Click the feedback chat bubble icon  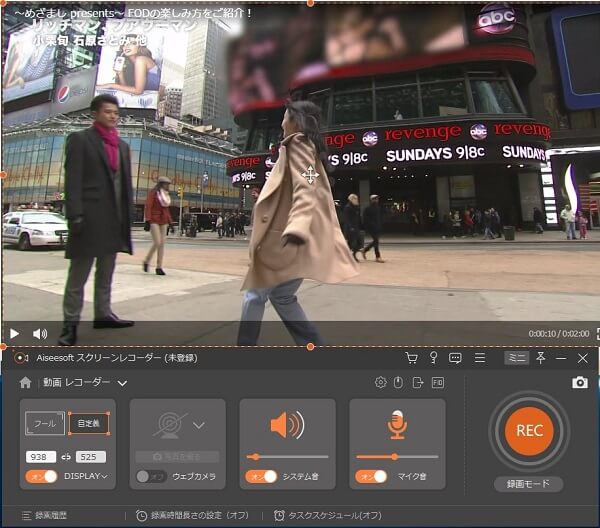(455, 357)
